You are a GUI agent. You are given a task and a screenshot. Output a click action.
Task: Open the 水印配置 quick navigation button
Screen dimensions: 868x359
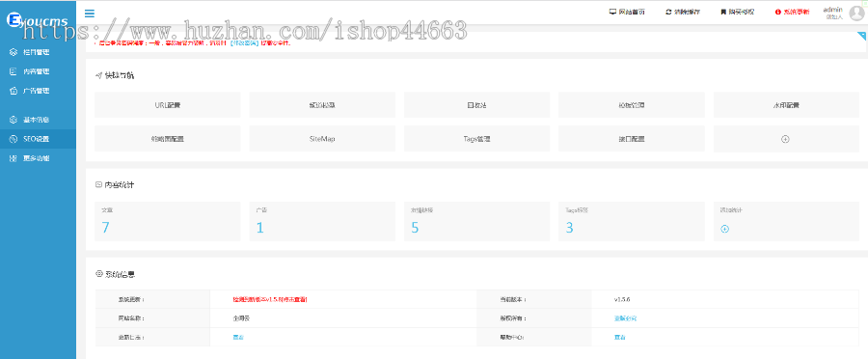[x=786, y=104]
